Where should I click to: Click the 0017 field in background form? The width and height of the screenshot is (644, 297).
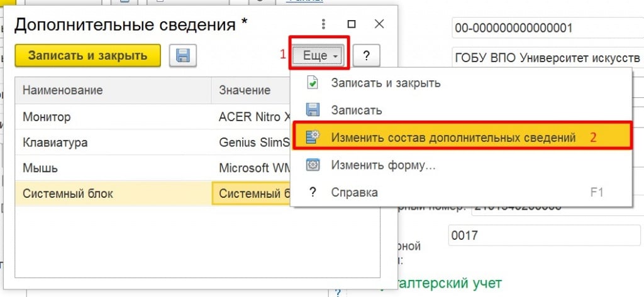(544, 235)
